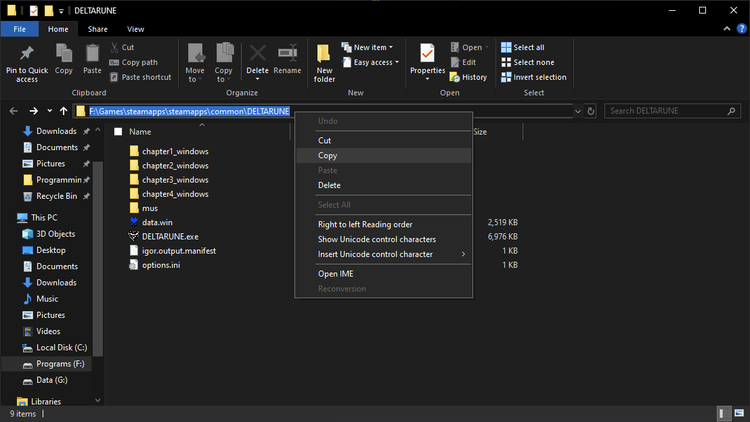Choose Copy in the context menu
The width and height of the screenshot is (750, 422).
pos(384,155)
